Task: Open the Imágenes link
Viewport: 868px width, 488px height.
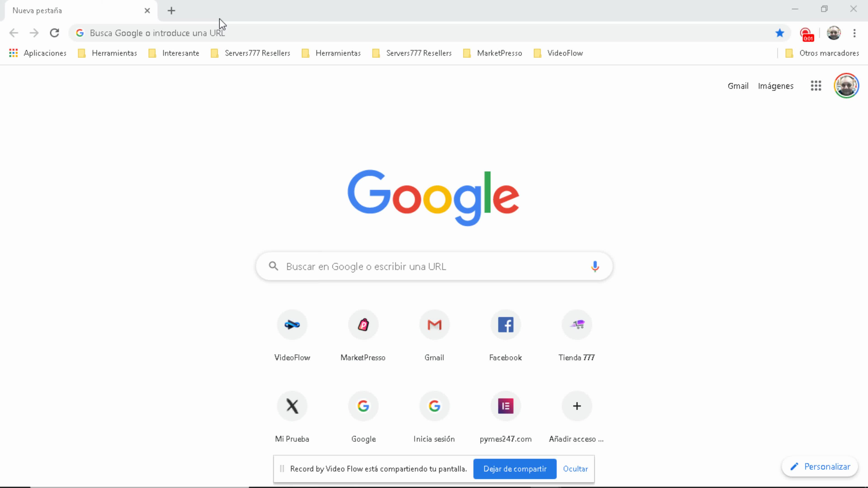Action: click(x=776, y=86)
